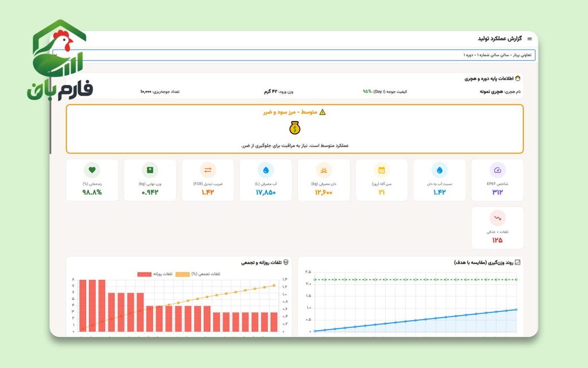Click the grain icon for دان مصرفی
Screen dimensions: 588x368
(x=324, y=170)
